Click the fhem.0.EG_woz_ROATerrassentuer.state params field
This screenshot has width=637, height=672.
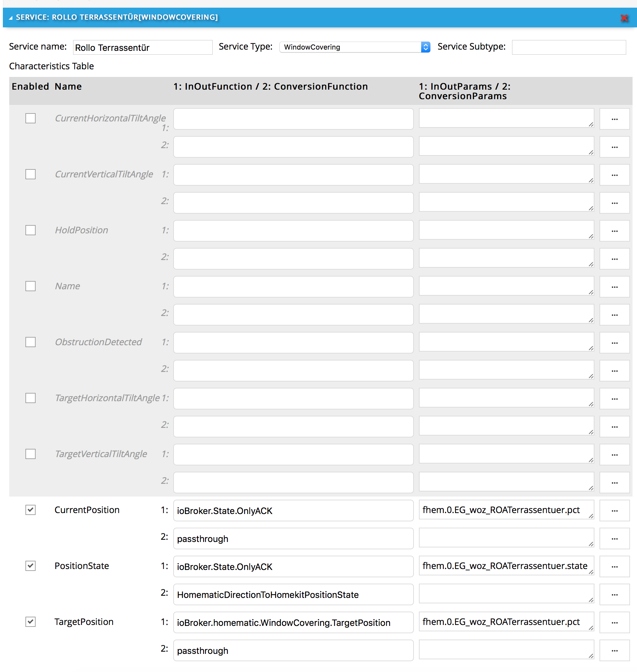click(506, 566)
